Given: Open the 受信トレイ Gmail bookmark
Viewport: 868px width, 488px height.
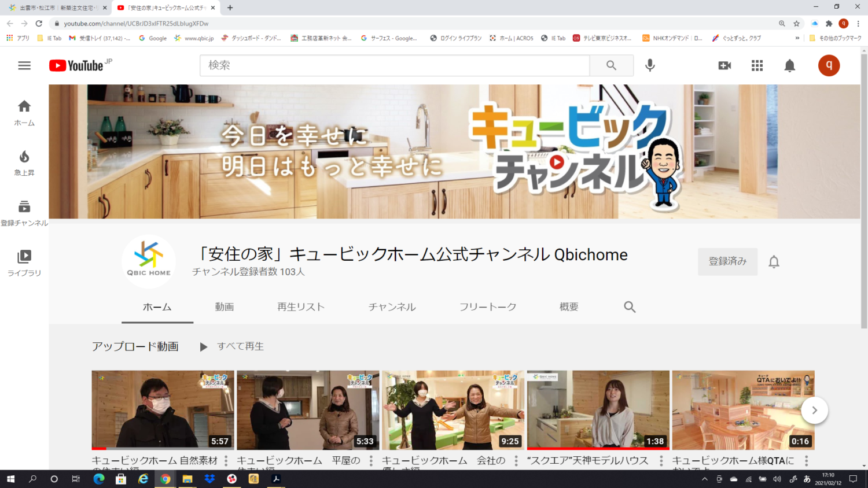Looking at the screenshot, I should [100, 38].
